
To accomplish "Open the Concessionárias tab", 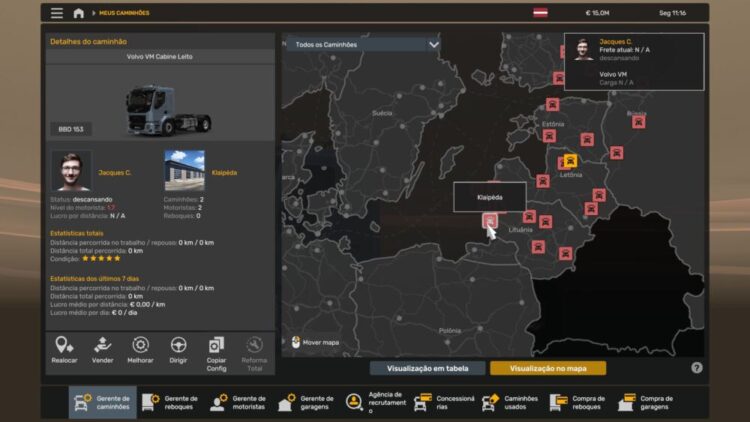I will tap(444, 402).
